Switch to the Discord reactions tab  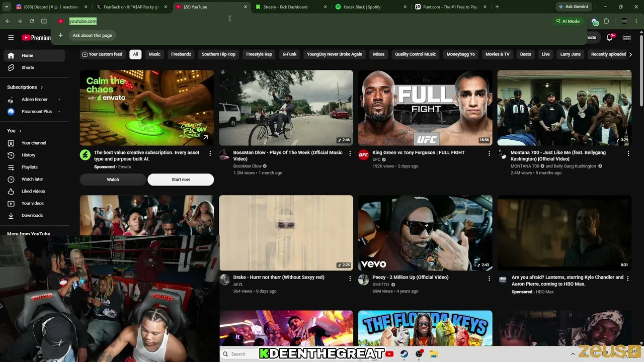(x=50, y=7)
